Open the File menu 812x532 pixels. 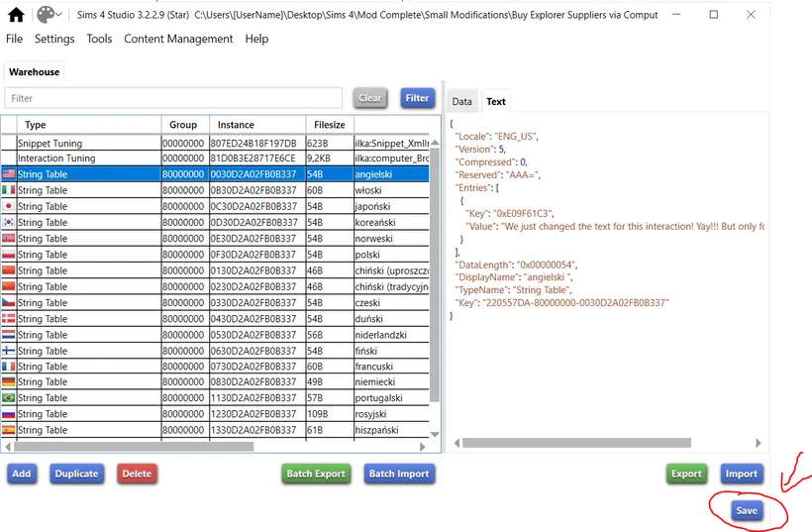pos(14,39)
